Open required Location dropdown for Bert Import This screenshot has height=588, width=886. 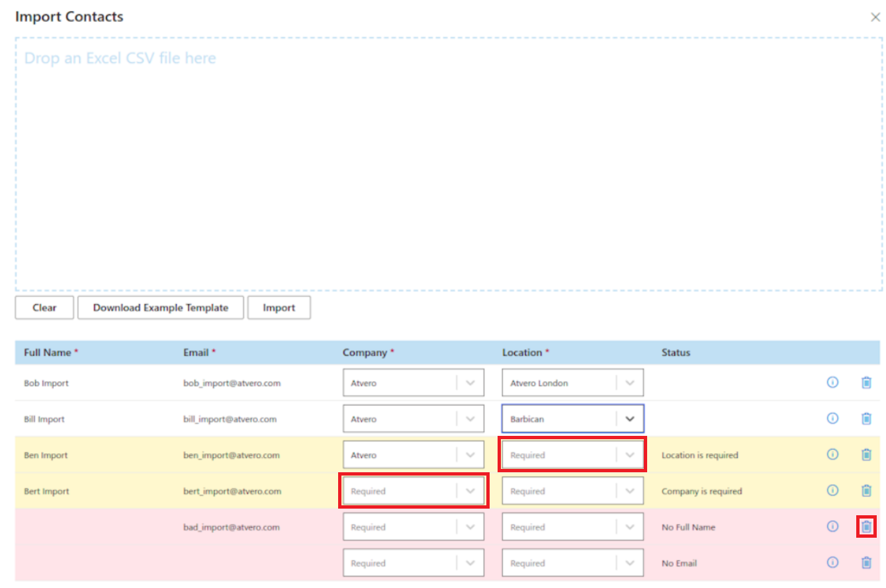[x=572, y=491]
